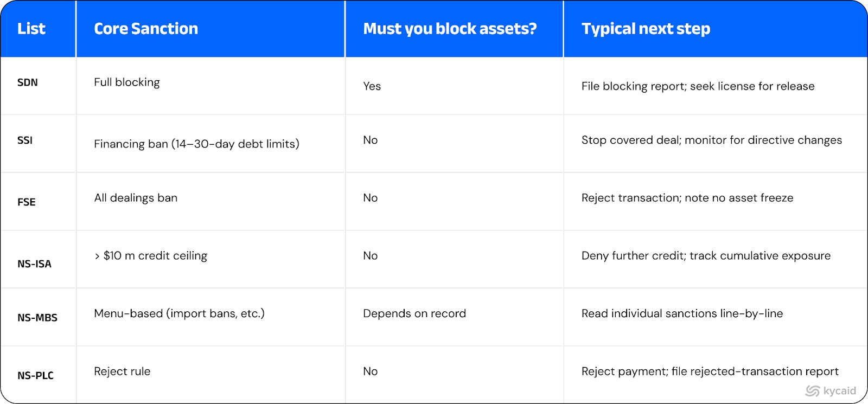This screenshot has height=404, width=868.
Task: Click the 'Yes' value in SDN row
Action: 372,86
